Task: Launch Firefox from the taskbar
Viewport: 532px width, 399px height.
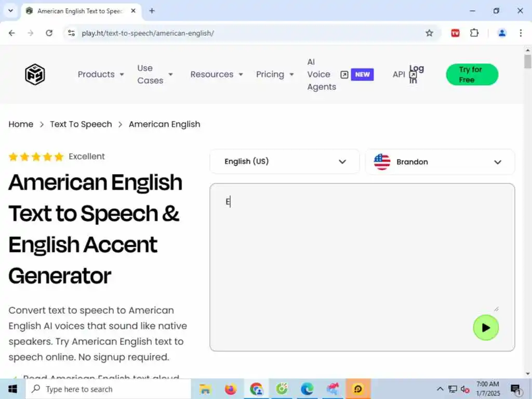Action: pos(231,389)
